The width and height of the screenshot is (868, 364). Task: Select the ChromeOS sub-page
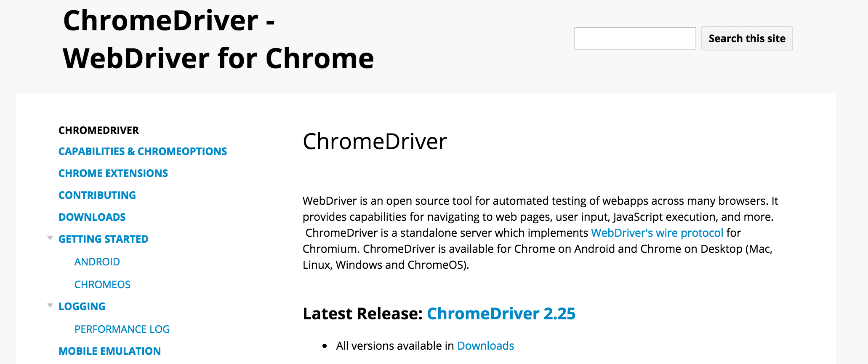point(102,284)
